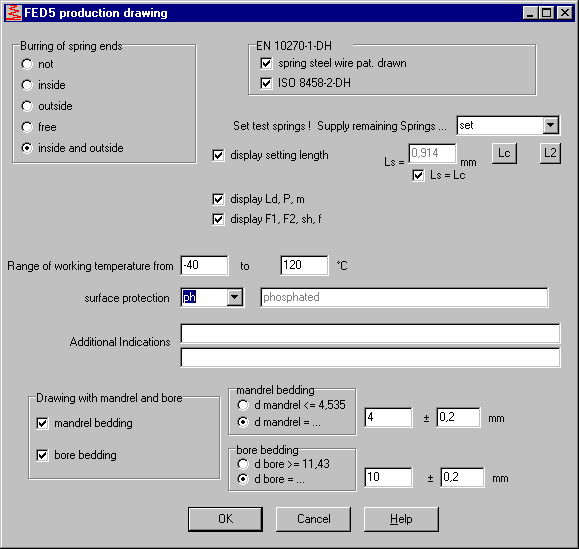Screen dimensions: 579x549
Task: Click the L2 button
Action: pyautogui.click(x=550, y=153)
